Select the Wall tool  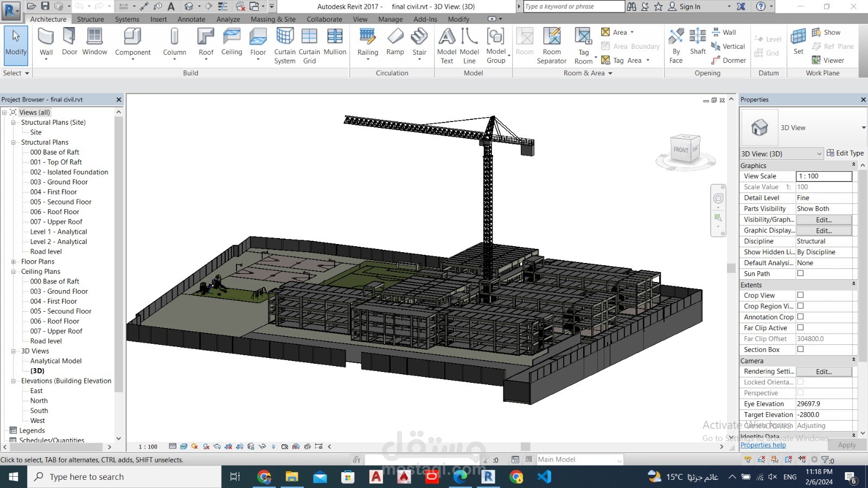[46, 43]
